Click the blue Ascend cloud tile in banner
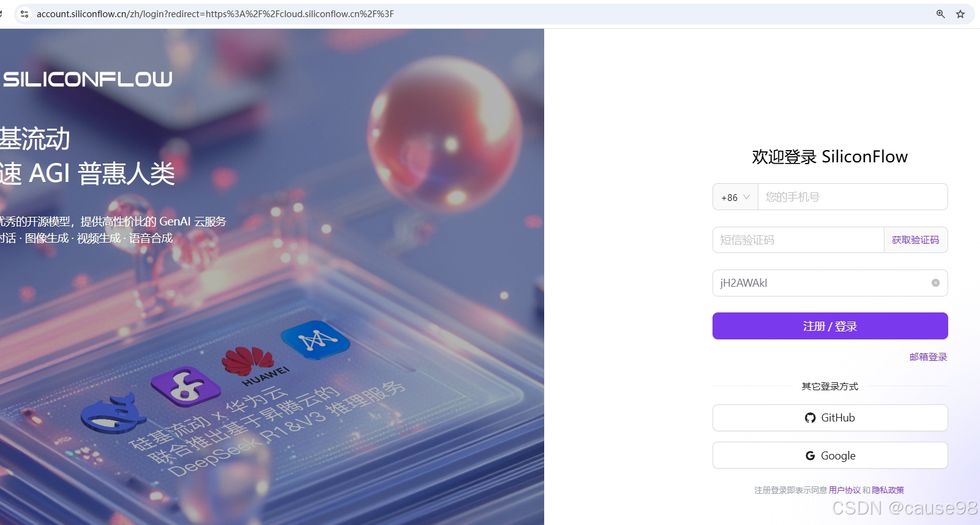The image size is (980, 525). tap(315, 339)
